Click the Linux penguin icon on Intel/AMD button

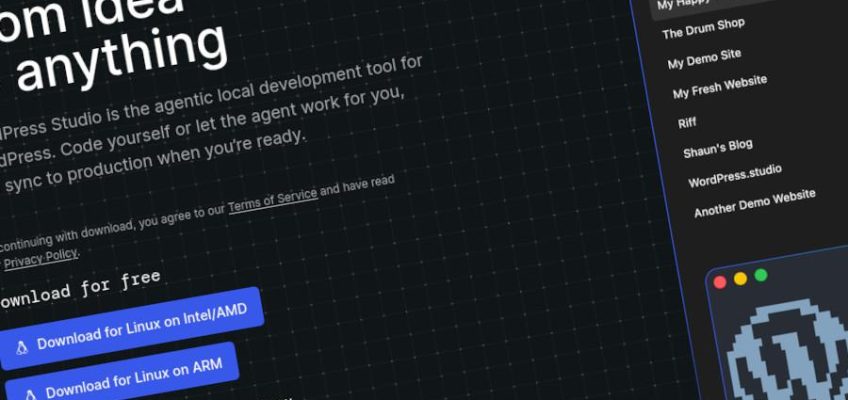(22, 348)
